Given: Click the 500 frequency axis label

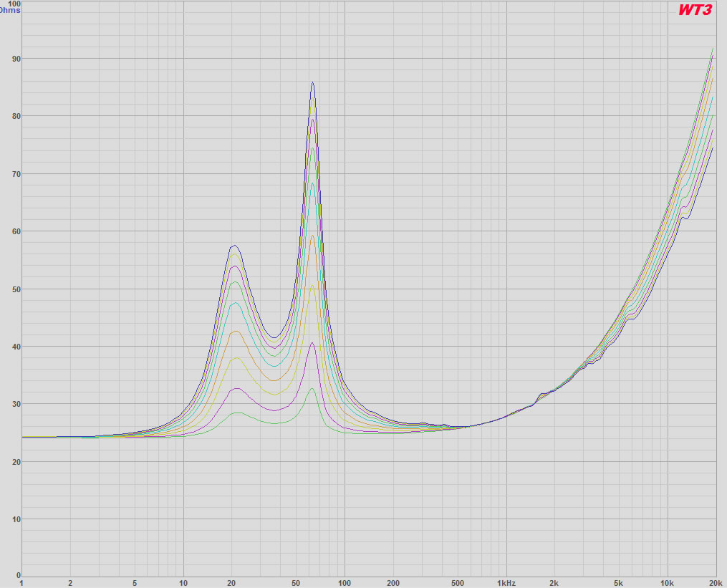Looking at the screenshot, I should (457, 583).
